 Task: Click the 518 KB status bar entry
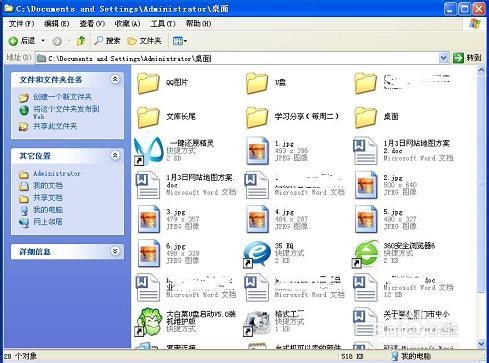352,356
